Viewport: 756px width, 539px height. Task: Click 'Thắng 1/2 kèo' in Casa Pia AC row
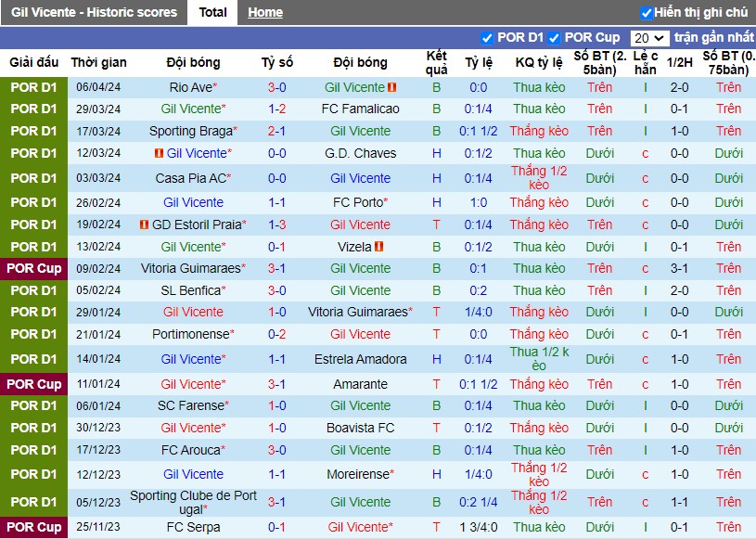coord(539,178)
